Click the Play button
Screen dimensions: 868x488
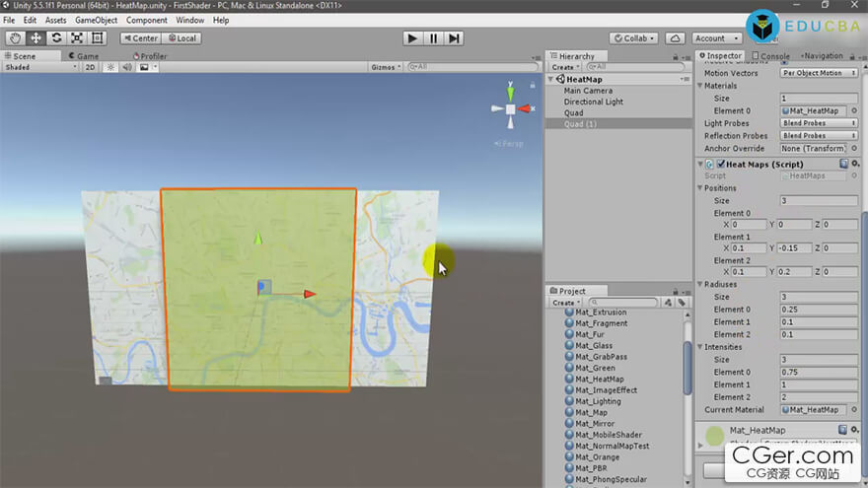(x=412, y=38)
